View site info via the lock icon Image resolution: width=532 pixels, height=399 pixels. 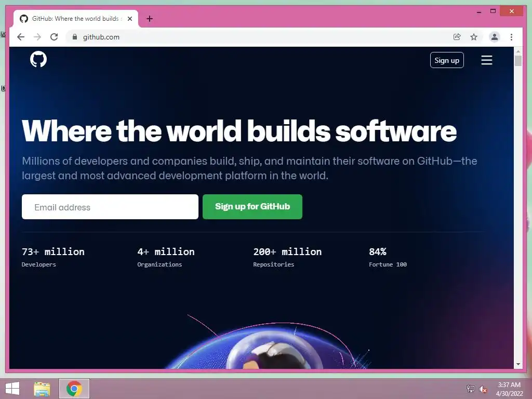tap(75, 37)
